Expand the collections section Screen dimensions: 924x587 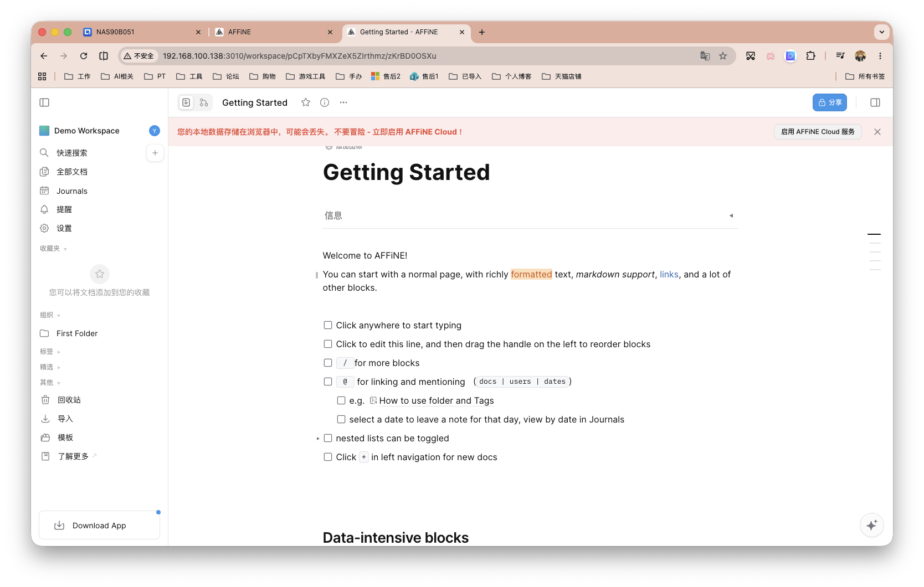(x=50, y=367)
